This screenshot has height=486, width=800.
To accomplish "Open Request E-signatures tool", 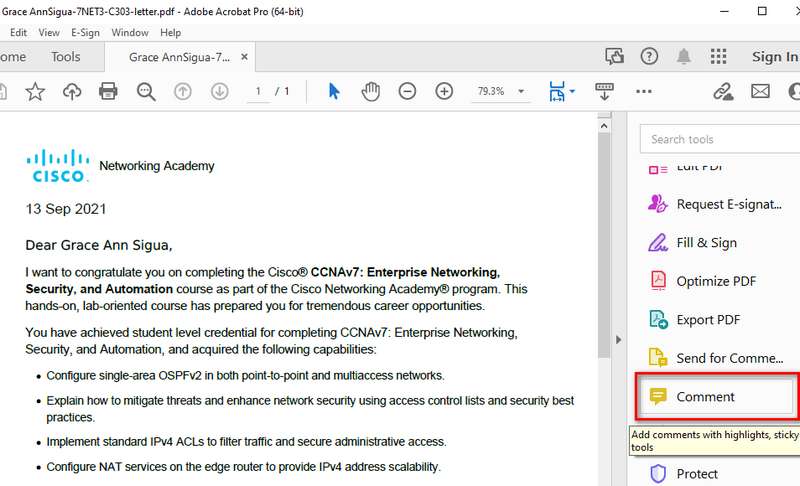I will pos(715,204).
